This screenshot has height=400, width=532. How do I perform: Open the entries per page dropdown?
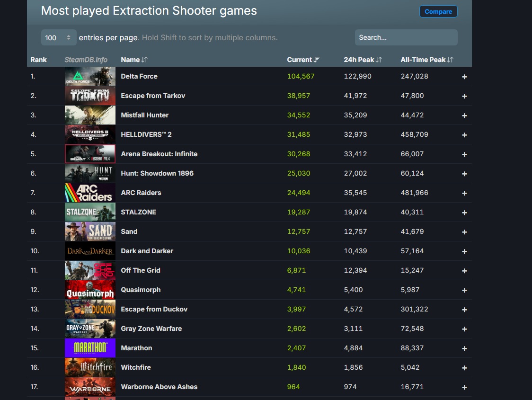click(59, 38)
